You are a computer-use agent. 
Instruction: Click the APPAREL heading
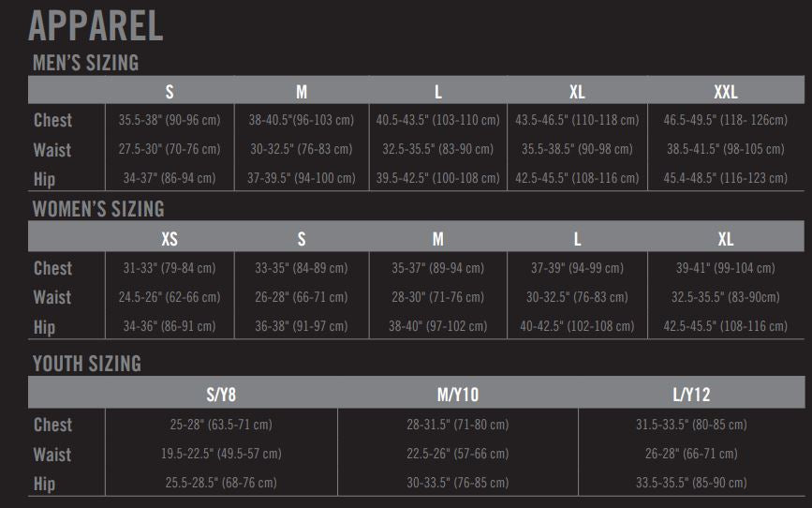tap(96, 26)
